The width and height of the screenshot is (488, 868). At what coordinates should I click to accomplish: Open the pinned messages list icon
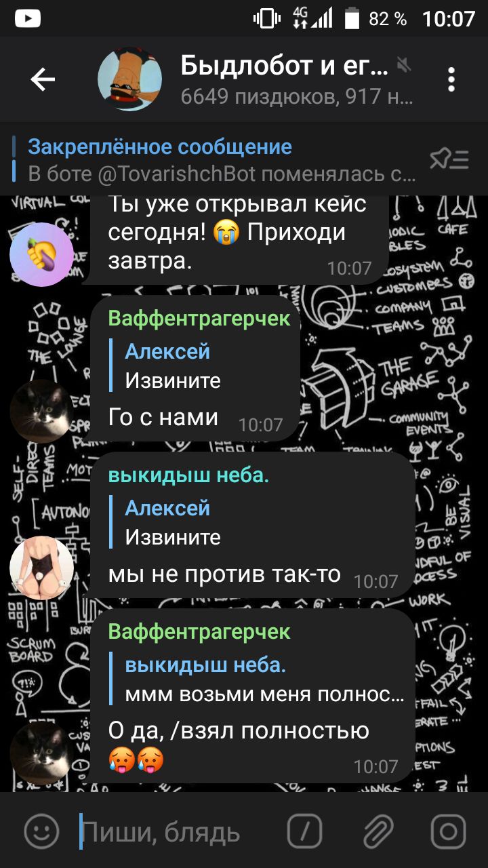(x=449, y=159)
